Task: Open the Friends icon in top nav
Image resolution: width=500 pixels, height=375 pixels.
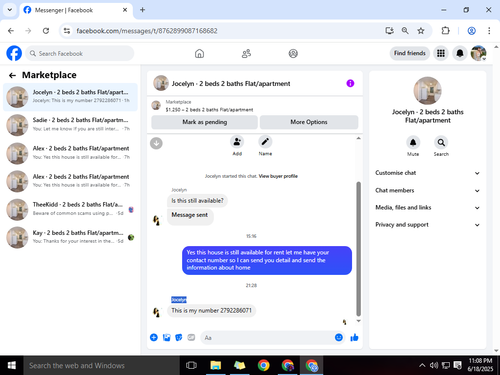Action: (x=246, y=53)
